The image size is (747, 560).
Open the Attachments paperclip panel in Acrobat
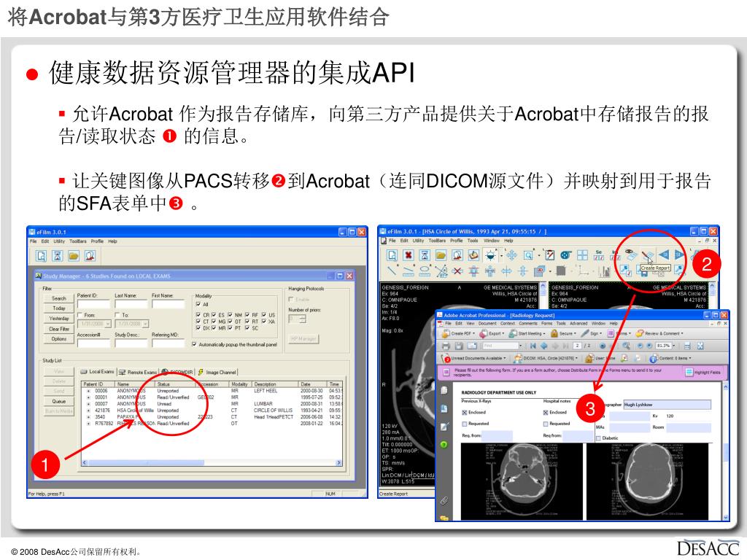click(x=444, y=500)
